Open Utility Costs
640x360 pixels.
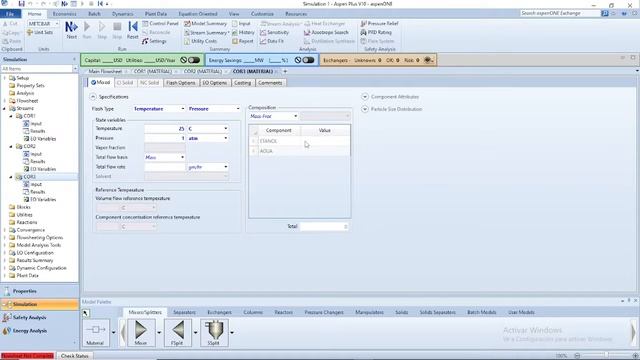(200, 41)
